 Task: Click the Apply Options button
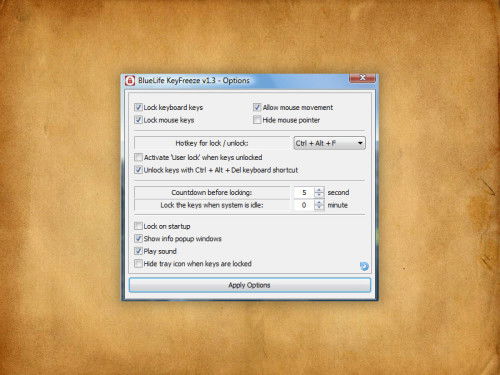250,285
